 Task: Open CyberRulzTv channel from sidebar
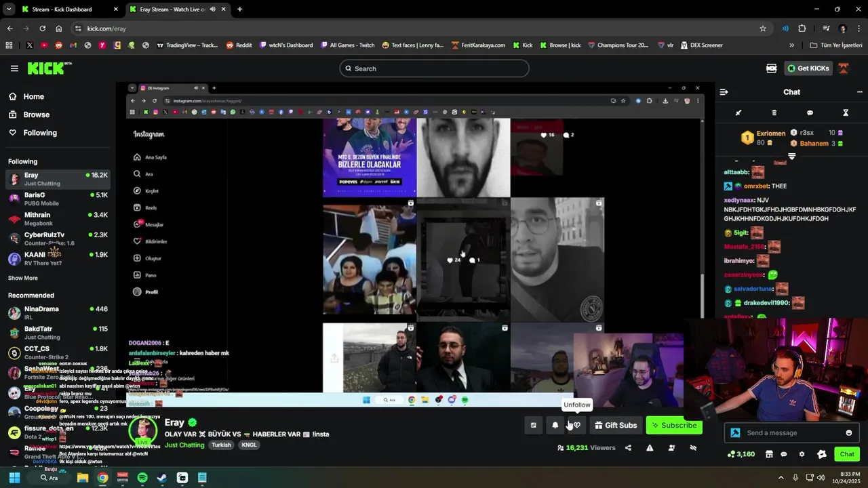pyautogui.click(x=58, y=239)
